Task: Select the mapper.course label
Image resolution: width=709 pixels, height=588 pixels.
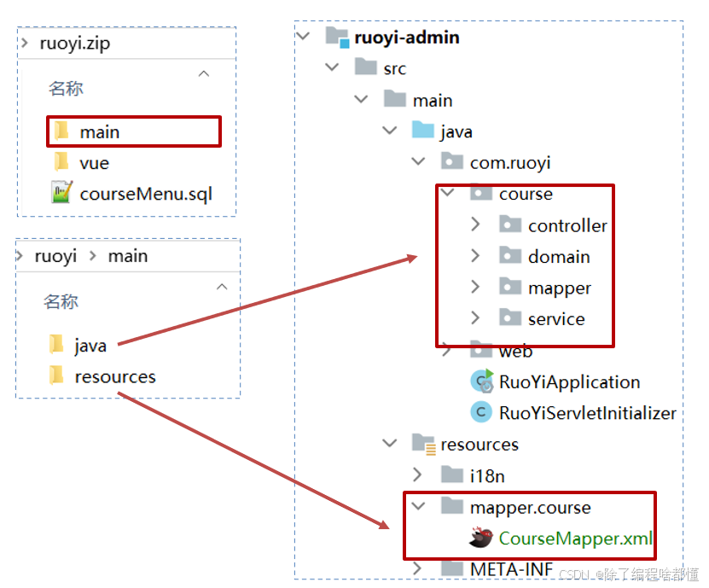Action: (x=531, y=508)
